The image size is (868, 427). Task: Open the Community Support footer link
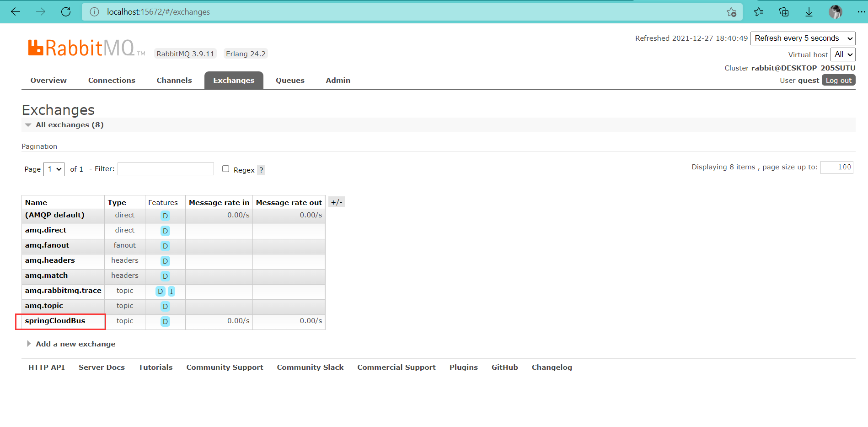(x=225, y=368)
